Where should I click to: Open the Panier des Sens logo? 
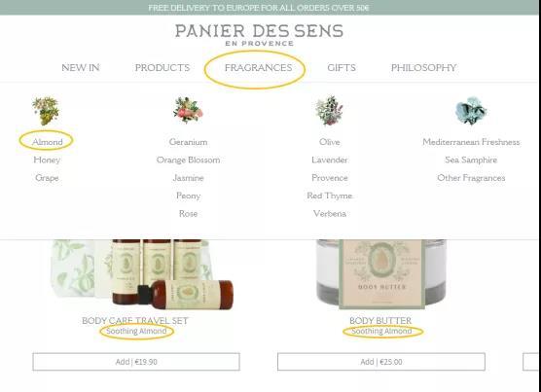[259, 35]
